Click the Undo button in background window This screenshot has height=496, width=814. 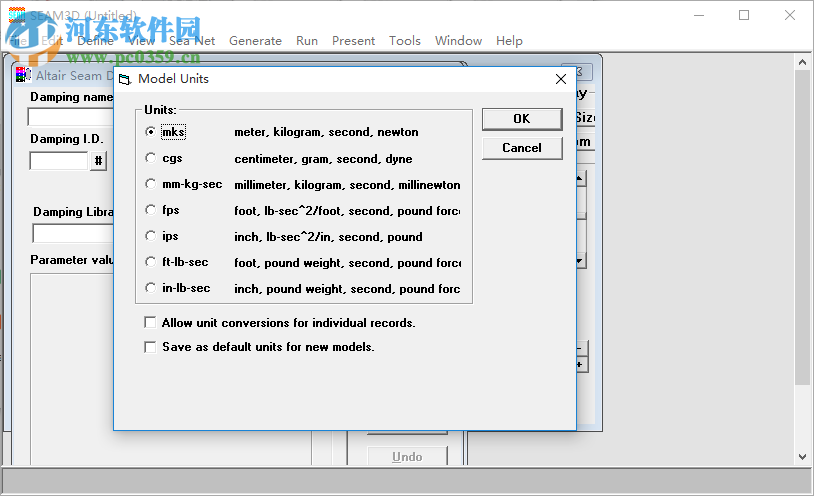[x=407, y=457]
